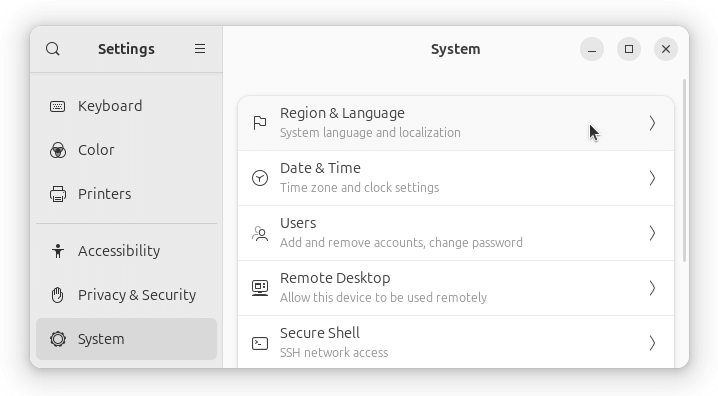
Task: Click the Privacy & Security hand icon
Action: click(x=58, y=295)
